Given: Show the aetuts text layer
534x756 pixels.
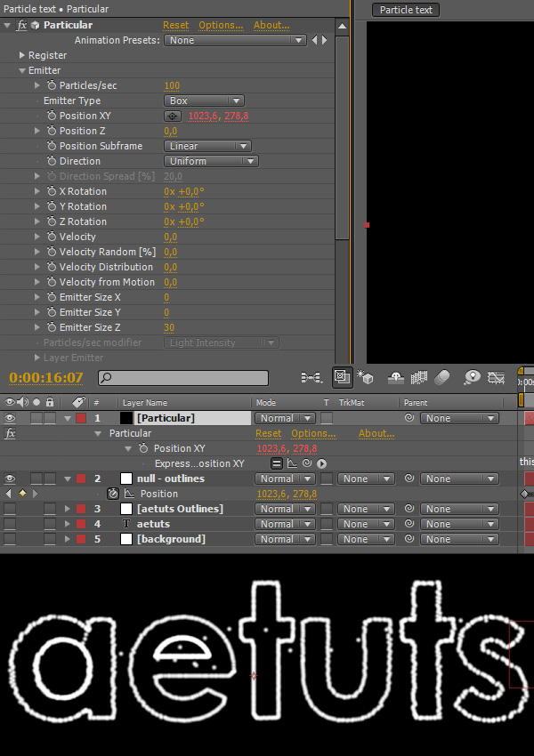Looking at the screenshot, I should (x=10, y=524).
